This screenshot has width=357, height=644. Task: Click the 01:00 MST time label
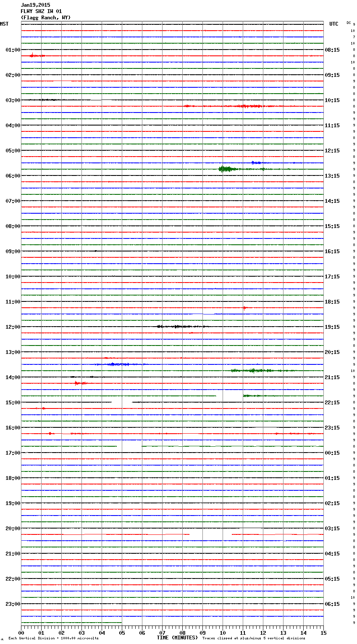pos(13,50)
